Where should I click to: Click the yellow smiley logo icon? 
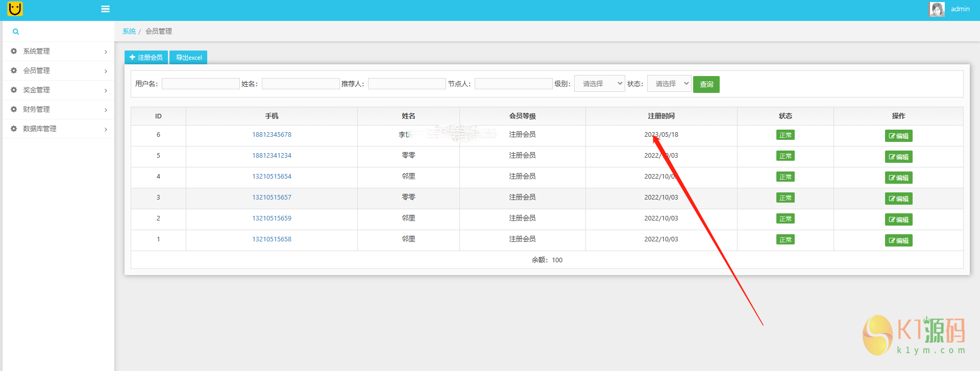(x=15, y=9)
